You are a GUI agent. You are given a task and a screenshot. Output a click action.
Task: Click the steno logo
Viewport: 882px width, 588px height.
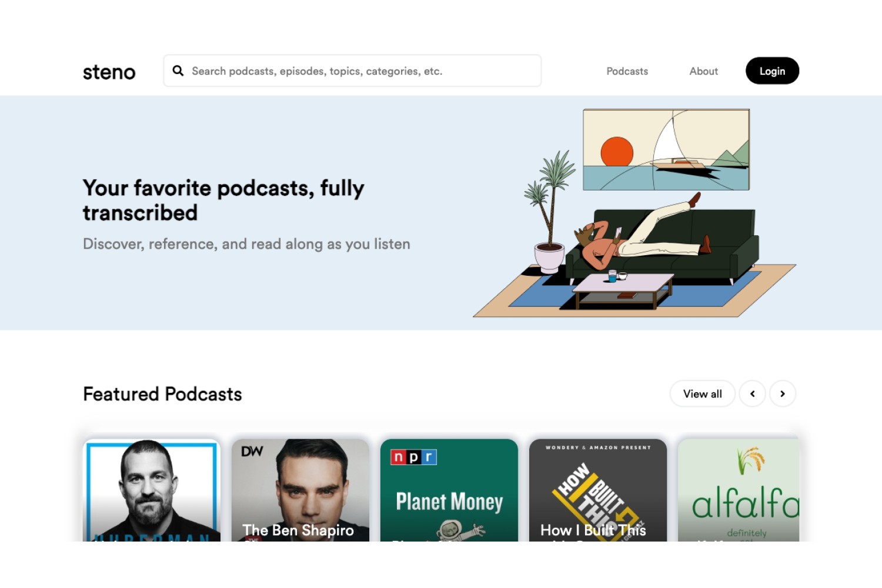109,72
